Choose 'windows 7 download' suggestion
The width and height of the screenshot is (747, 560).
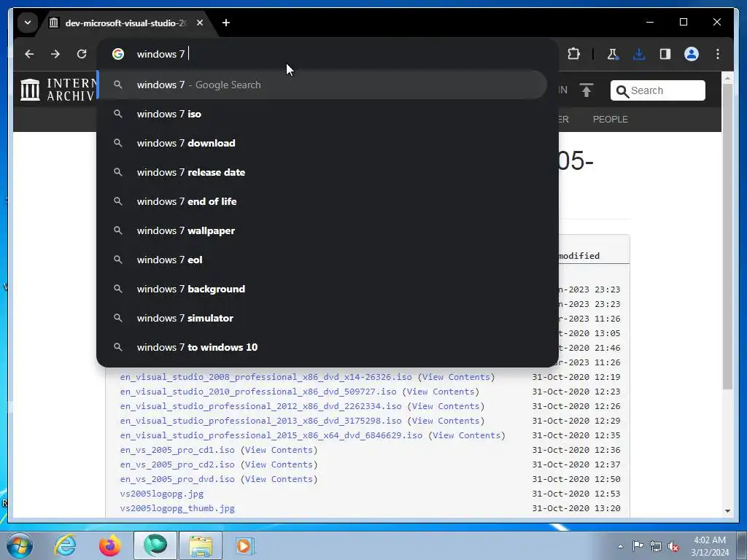[322, 144]
